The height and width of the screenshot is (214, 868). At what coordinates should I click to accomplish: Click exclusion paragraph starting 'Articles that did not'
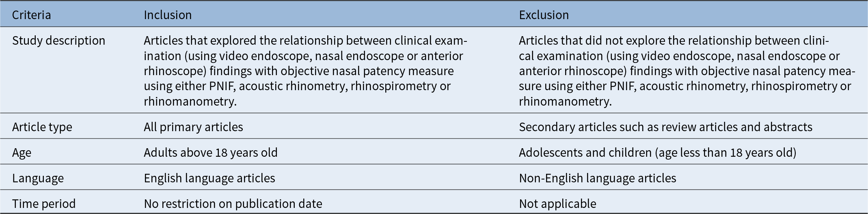click(687, 71)
